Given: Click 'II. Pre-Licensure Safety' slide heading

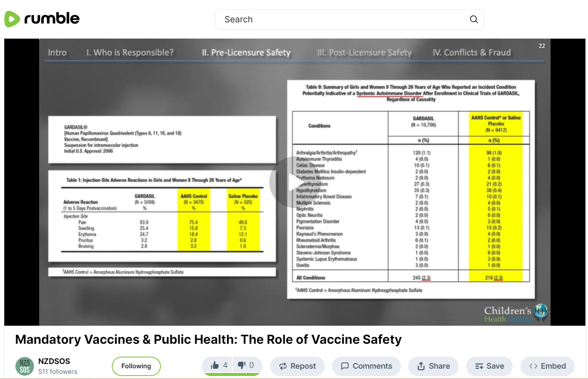Looking at the screenshot, I should point(246,52).
